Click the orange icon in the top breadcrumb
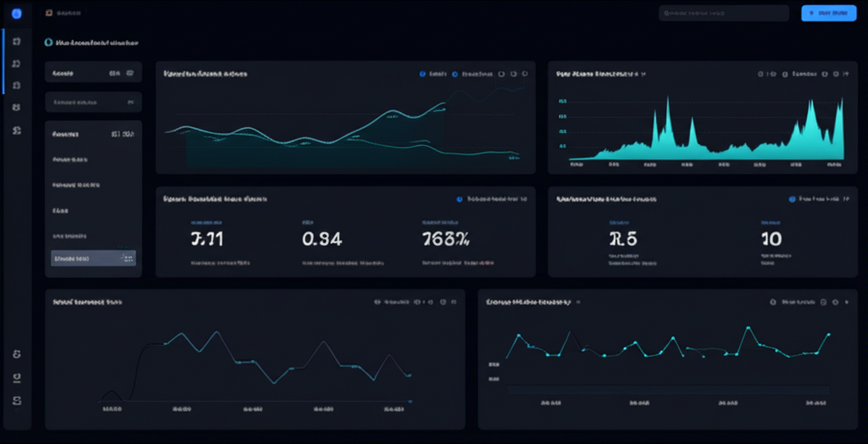Image resolution: width=868 pixels, height=444 pixels. click(x=48, y=14)
